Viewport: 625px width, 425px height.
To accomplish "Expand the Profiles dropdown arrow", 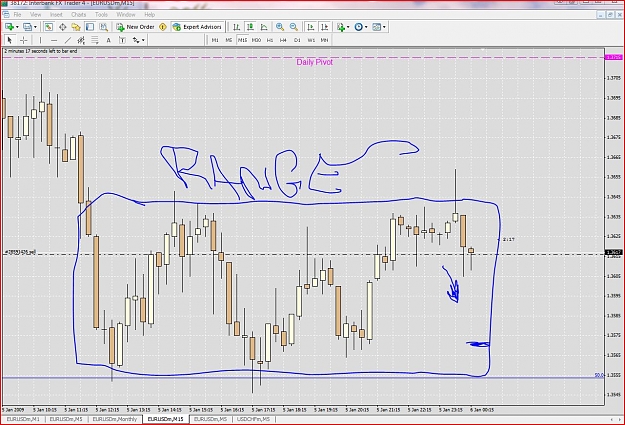I will point(35,27).
